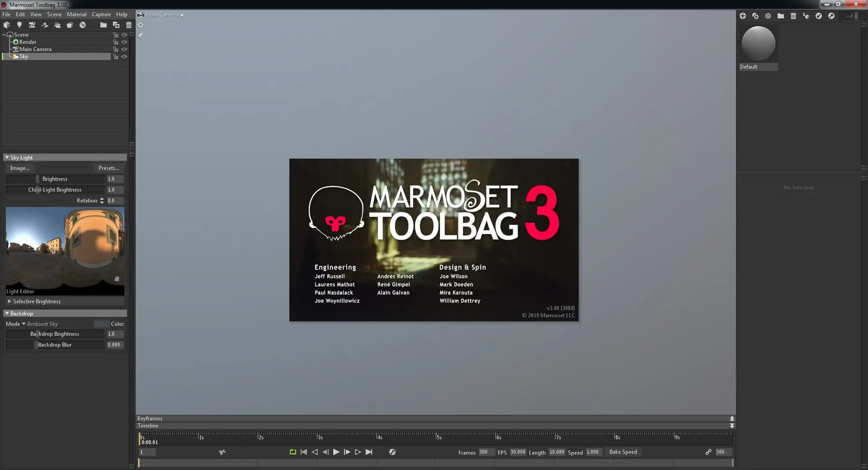Image resolution: width=868 pixels, height=470 pixels.
Task: Click the sky panorama Light Editor image
Action: click(x=65, y=251)
